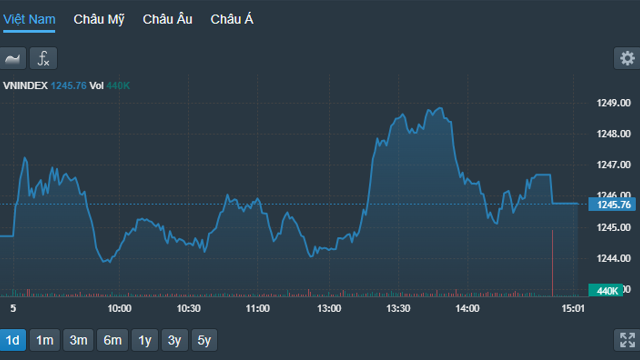This screenshot has height=360, width=640.
Task: Click the 1245.76 current price label
Action: [x=612, y=204]
